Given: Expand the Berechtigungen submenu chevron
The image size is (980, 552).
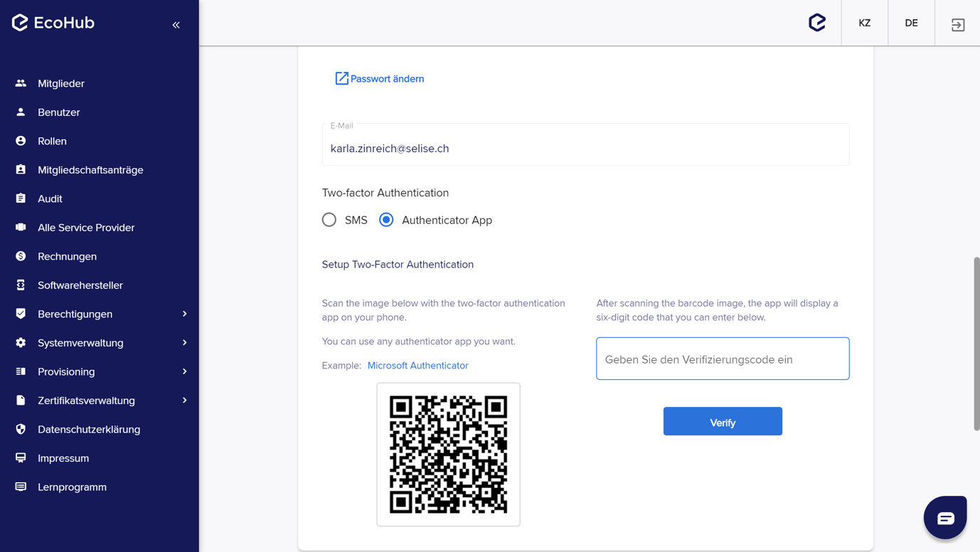Looking at the screenshot, I should (185, 314).
